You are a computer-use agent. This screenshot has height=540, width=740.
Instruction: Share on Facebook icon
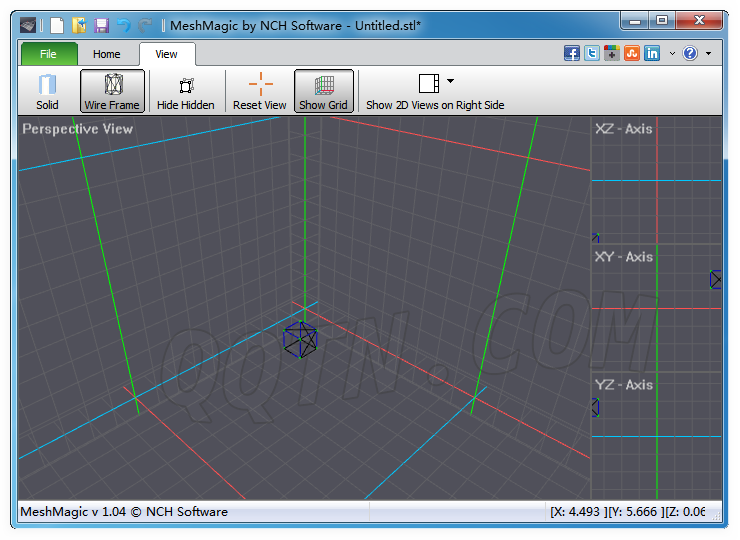click(572, 54)
